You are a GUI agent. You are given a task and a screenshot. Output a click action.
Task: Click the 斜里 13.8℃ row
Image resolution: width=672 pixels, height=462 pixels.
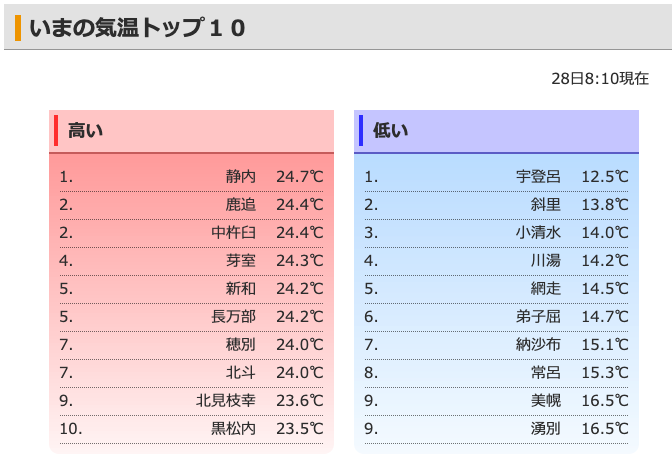(x=496, y=205)
